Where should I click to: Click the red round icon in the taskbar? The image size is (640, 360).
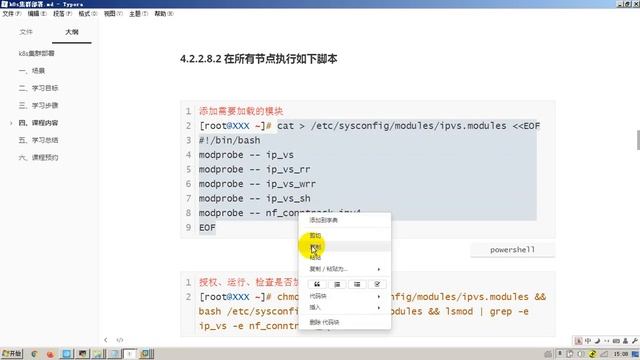50,354
